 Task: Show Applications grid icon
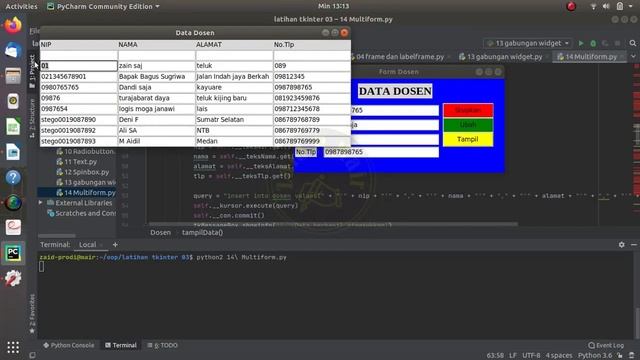(13, 347)
